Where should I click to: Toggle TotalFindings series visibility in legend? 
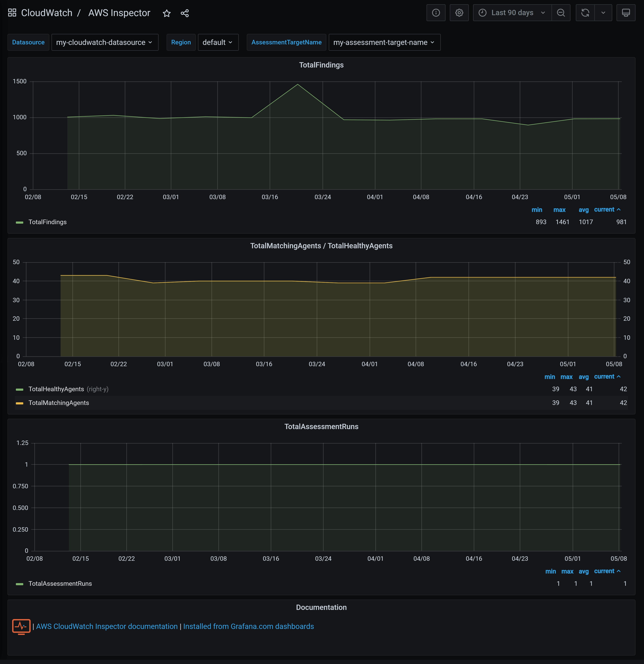point(47,222)
